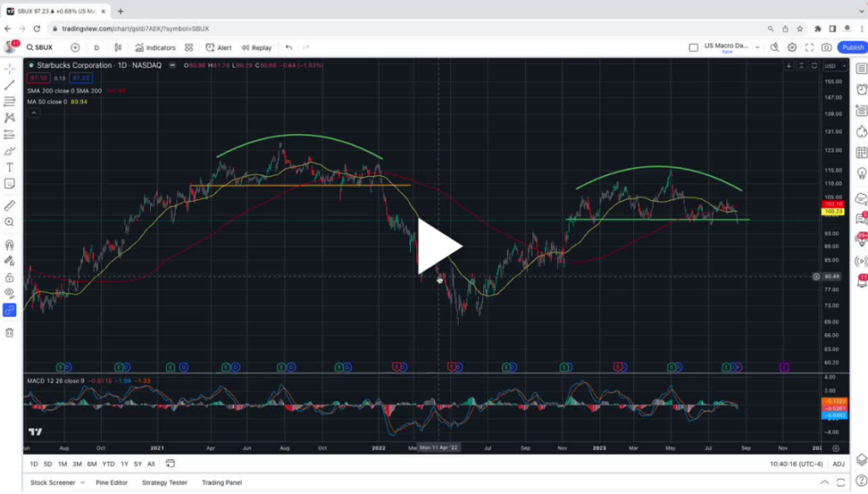Select the crosshair cursor tool
This screenshot has width=868, height=494.
pos(9,69)
